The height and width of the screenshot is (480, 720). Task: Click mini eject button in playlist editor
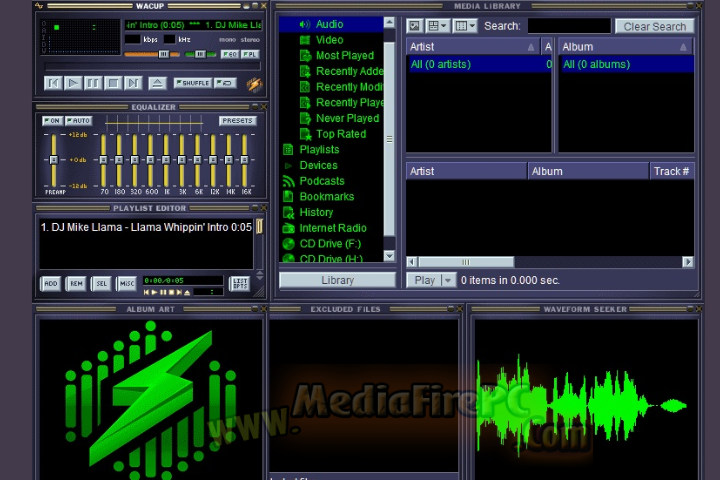(187, 292)
